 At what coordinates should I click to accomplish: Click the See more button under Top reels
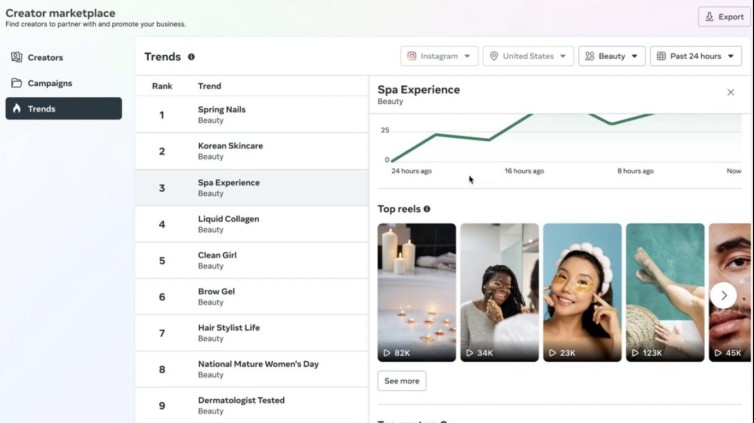click(x=402, y=381)
